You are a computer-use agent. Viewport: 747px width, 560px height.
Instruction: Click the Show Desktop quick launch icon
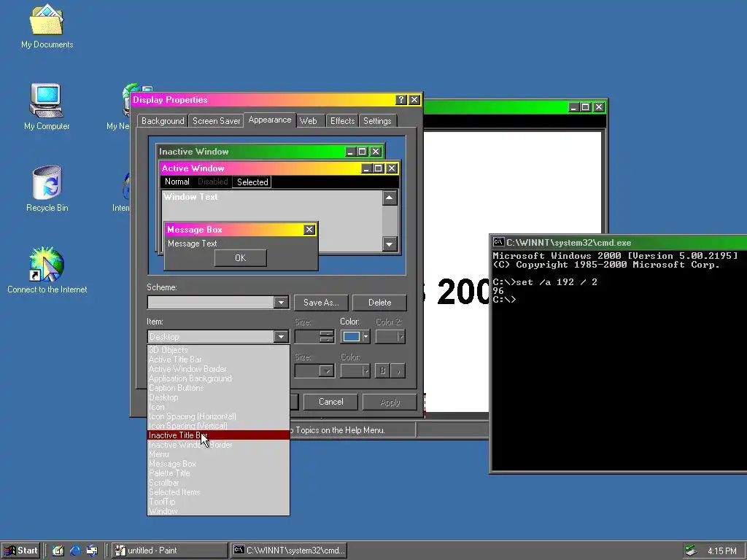58,551
